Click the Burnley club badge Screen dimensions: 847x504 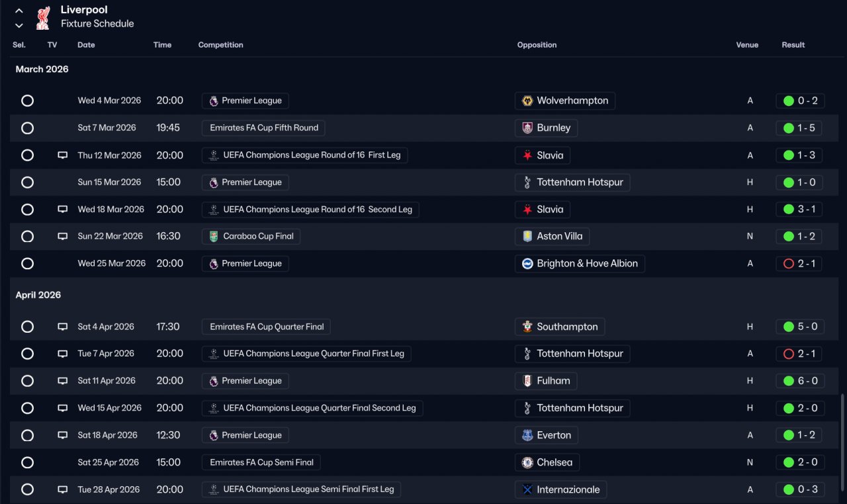click(527, 128)
